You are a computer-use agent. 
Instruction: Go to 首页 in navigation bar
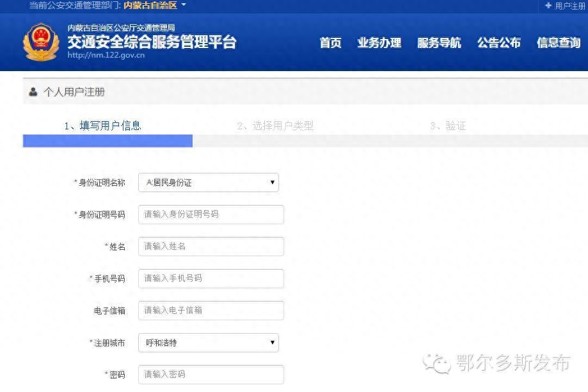pos(330,43)
